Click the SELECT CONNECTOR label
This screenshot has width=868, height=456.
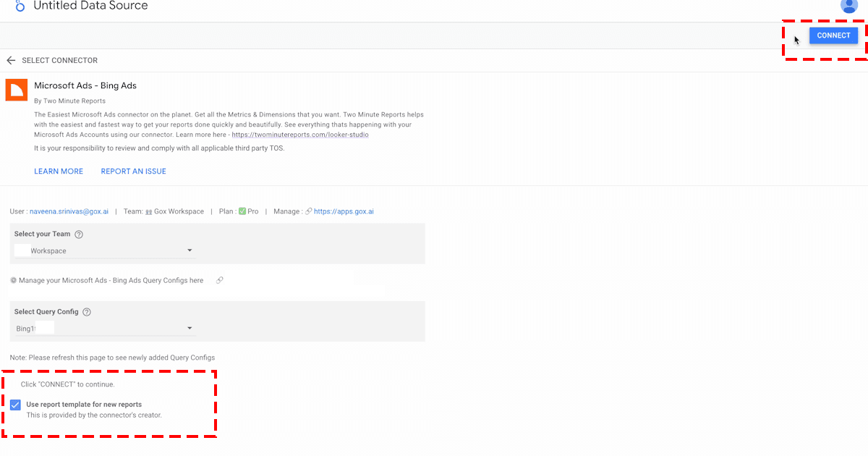click(x=59, y=61)
